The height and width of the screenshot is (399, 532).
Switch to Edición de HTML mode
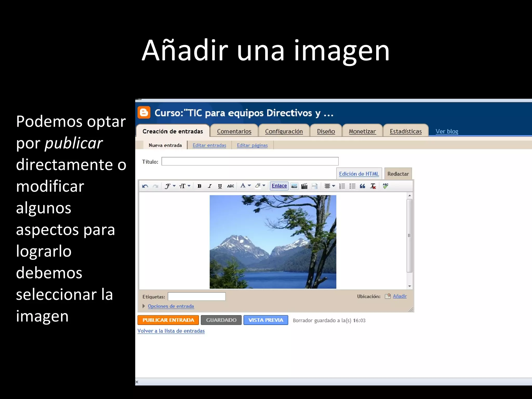[x=359, y=174]
